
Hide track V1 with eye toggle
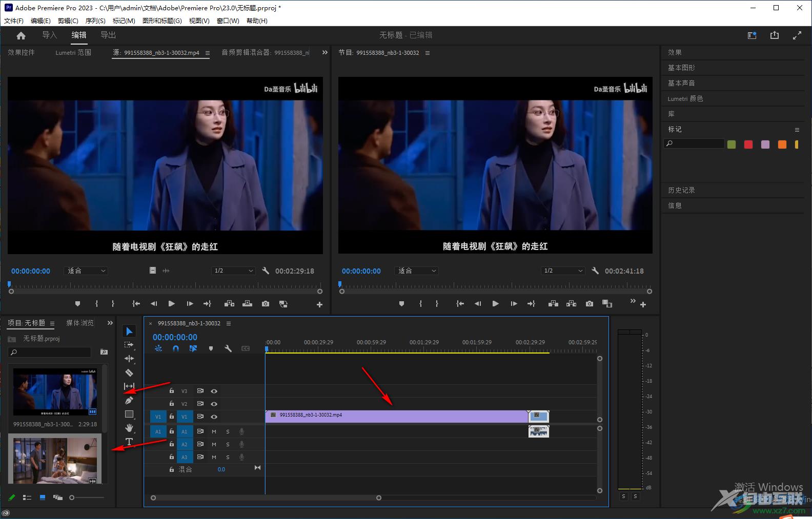[x=214, y=417]
